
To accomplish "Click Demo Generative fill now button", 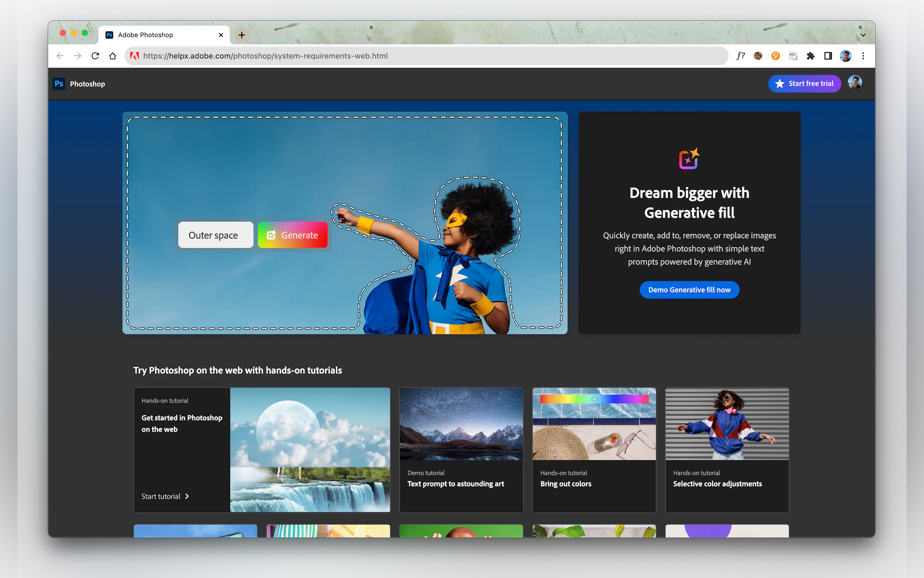I will coord(689,290).
